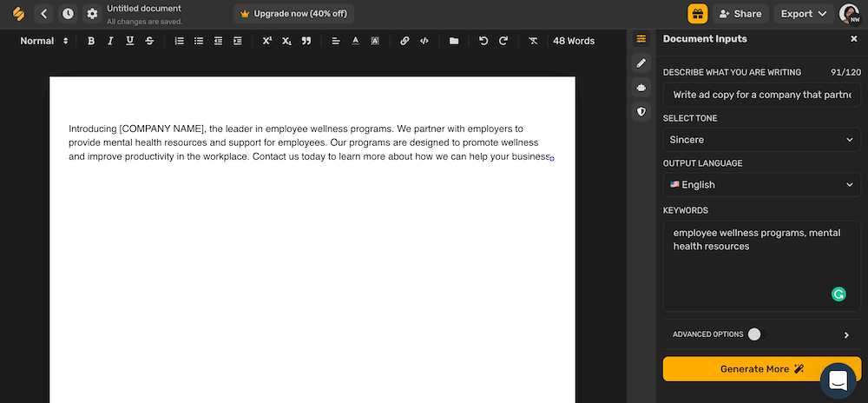
Task: Click the describe what you are writing field
Action: 762,95
